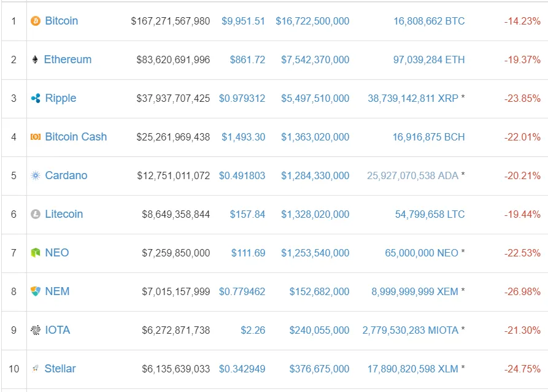Click the Ethereum diamond logo icon
The height and width of the screenshot is (392, 548).
(35, 60)
